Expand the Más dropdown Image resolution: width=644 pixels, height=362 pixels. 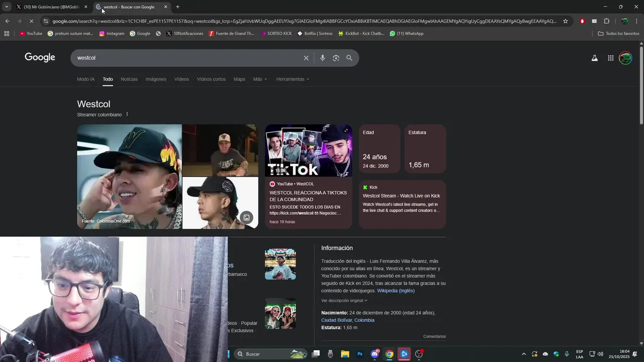[260, 79]
